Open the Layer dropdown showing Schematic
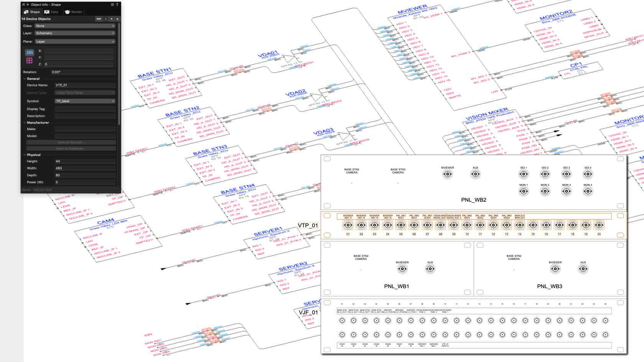644x362 pixels. (75, 33)
